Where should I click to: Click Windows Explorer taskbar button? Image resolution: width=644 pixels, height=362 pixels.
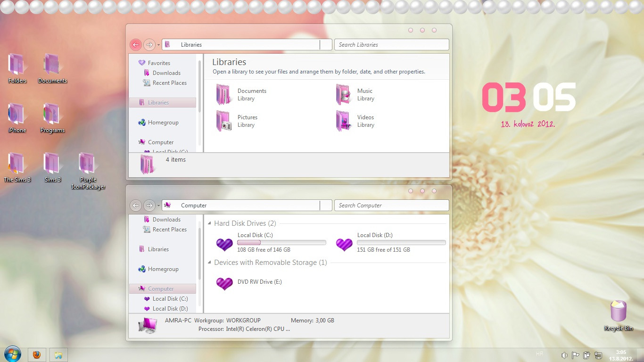tap(58, 354)
